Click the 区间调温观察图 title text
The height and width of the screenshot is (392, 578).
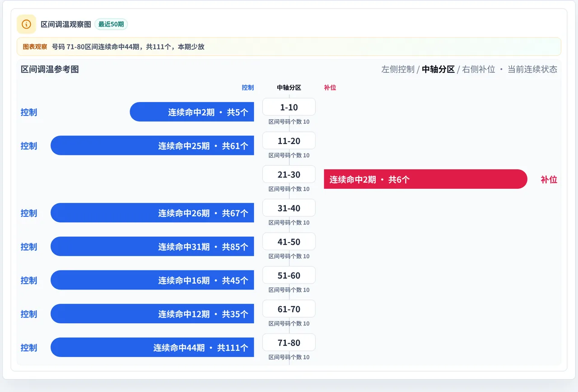[x=66, y=24]
